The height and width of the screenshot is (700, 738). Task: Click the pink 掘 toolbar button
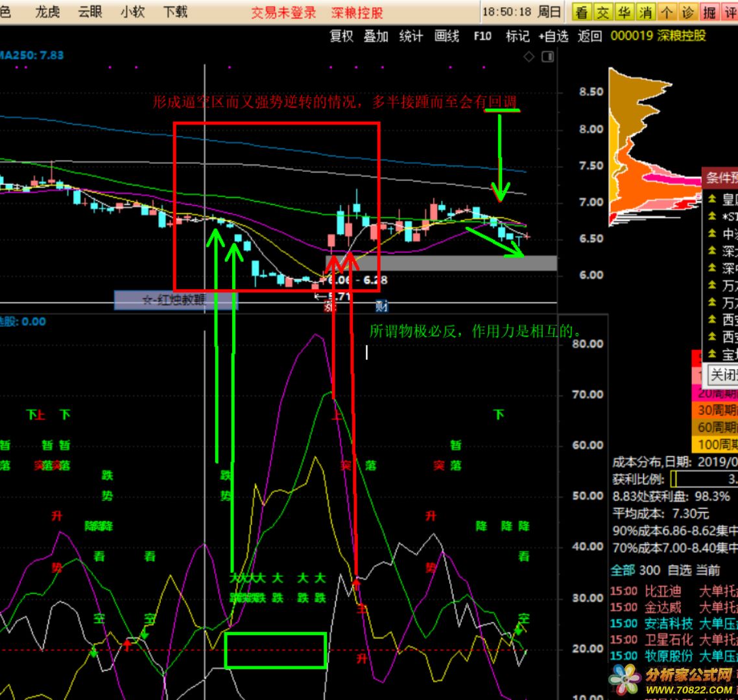pos(709,12)
